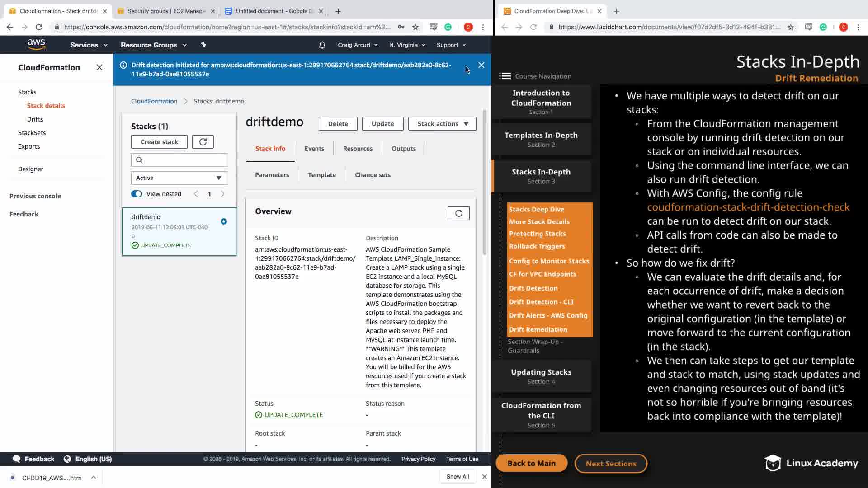Viewport: 868px width, 488px height.
Task: Refresh the Overview panel
Action: pos(458,213)
